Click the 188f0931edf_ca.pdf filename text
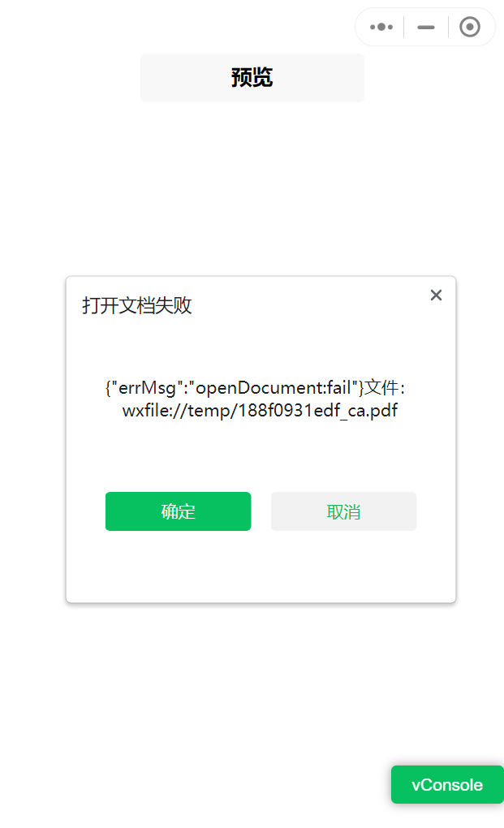This screenshot has width=504, height=828. (317, 410)
